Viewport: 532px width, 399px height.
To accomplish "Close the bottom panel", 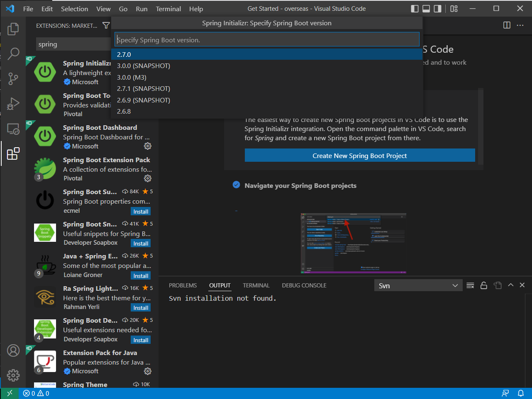I will tap(522, 285).
